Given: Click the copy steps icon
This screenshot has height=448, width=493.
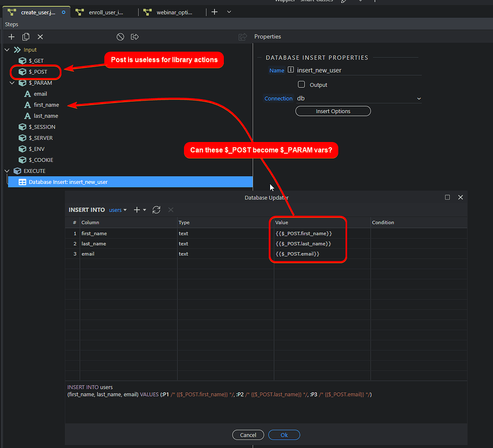Looking at the screenshot, I should [26, 37].
